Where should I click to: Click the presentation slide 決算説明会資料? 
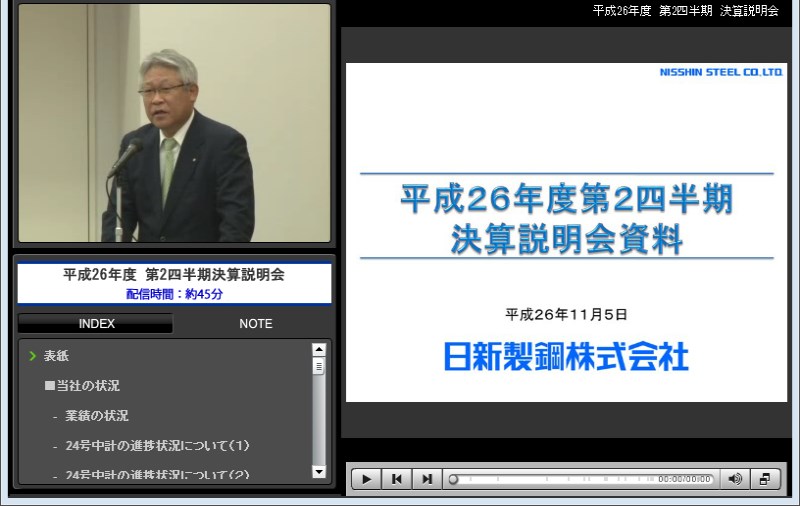pos(566,232)
